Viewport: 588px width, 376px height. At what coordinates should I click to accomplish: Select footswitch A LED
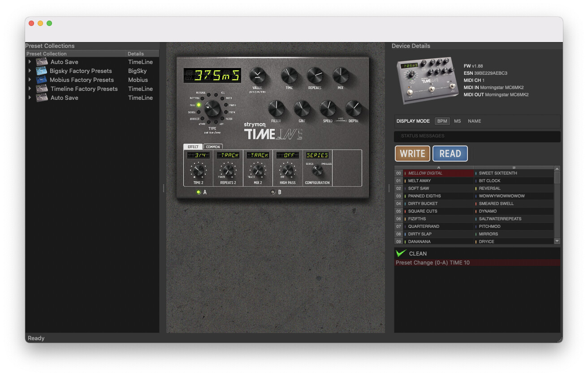(x=199, y=192)
